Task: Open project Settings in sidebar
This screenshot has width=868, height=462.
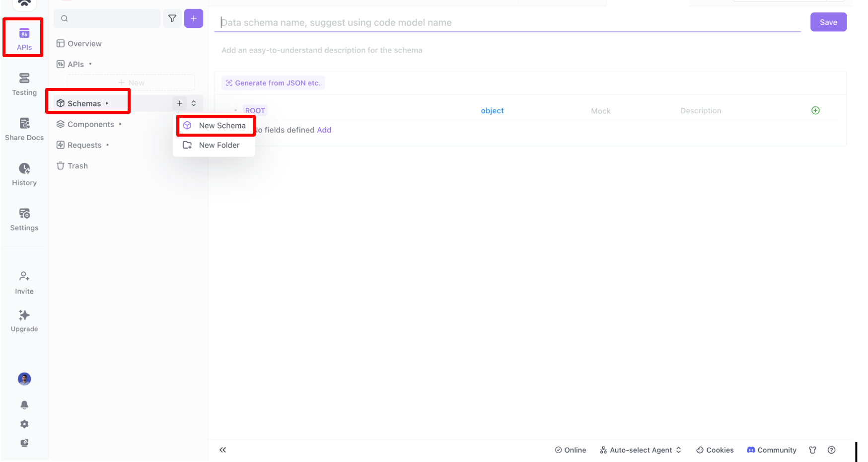Action: pos(24,220)
